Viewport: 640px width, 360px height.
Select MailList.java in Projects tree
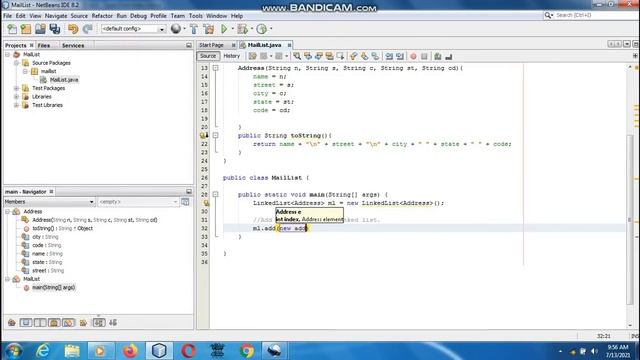pos(64,80)
